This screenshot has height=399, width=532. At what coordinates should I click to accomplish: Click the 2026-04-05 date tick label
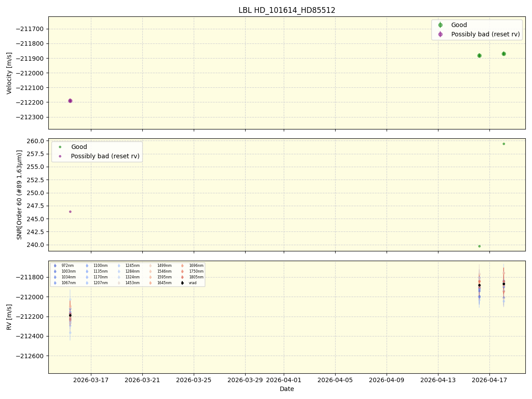(x=335, y=380)
